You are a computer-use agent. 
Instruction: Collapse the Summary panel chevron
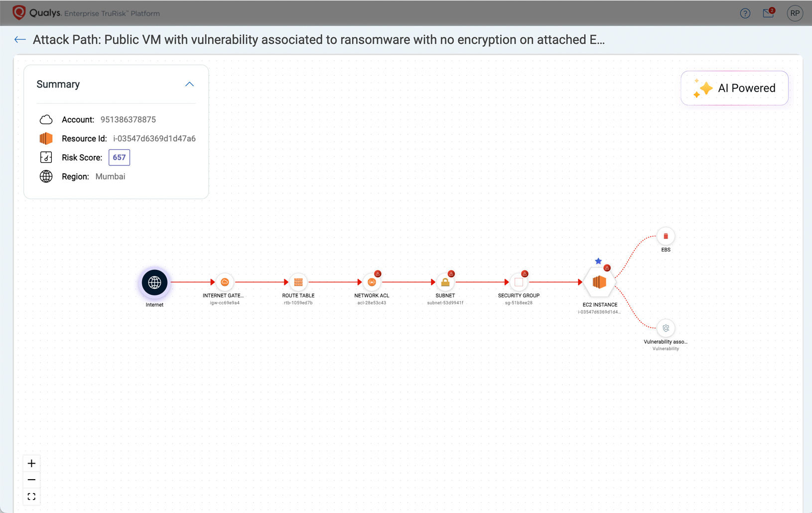click(189, 84)
